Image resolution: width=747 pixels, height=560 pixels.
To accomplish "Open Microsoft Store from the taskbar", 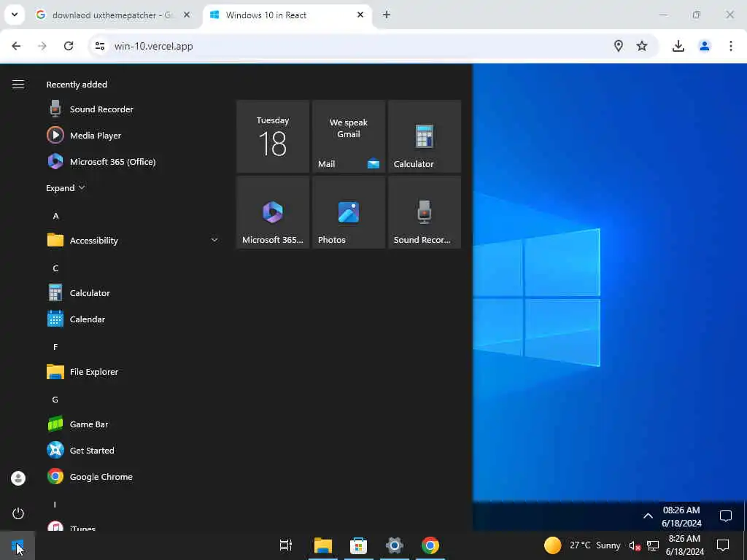I will pos(359,545).
